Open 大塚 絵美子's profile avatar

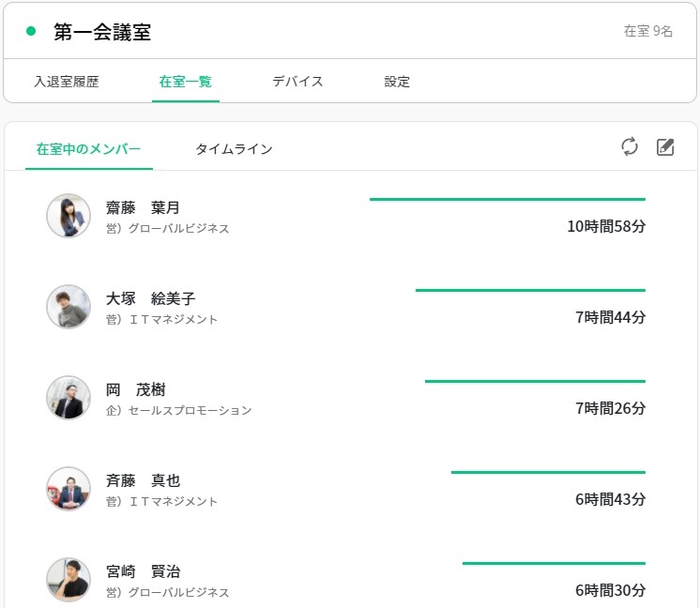[68, 307]
